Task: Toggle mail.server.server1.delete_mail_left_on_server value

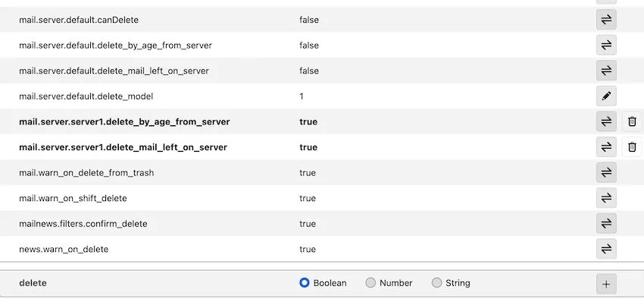Action: tap(606, 147)
